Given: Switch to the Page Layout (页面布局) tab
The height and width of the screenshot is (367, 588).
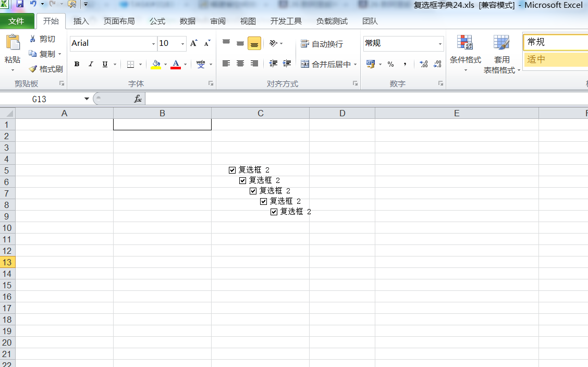Looking at the screenshot, I should pos(119,21).
